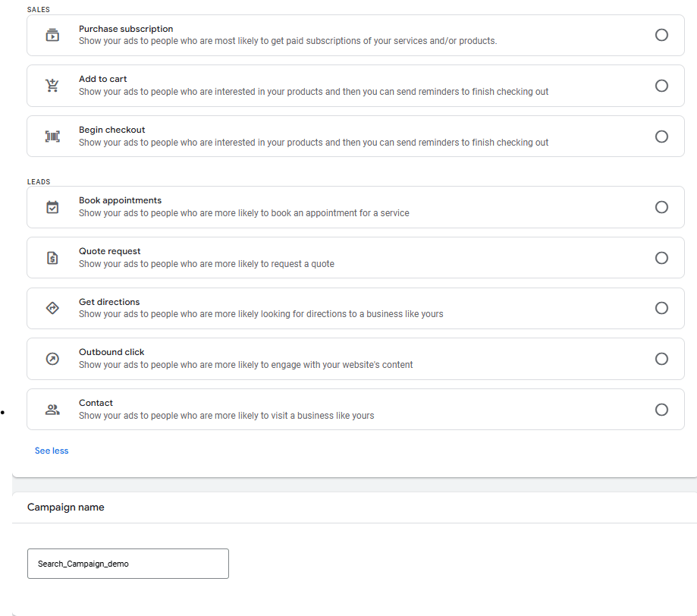697x616 pixels.
Task: Select the Contact radio button
Action: [x=661, y=409]
